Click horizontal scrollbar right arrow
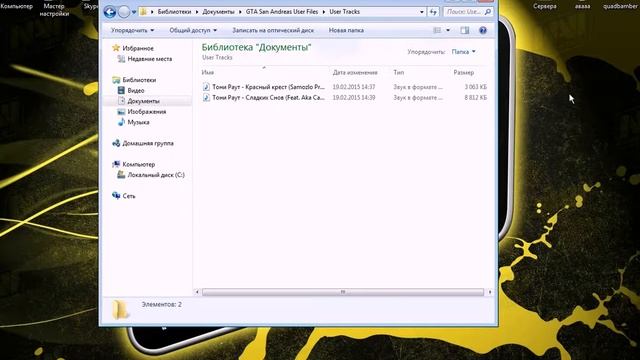Screen dimensions: 640x360 (x=490, y=292)
